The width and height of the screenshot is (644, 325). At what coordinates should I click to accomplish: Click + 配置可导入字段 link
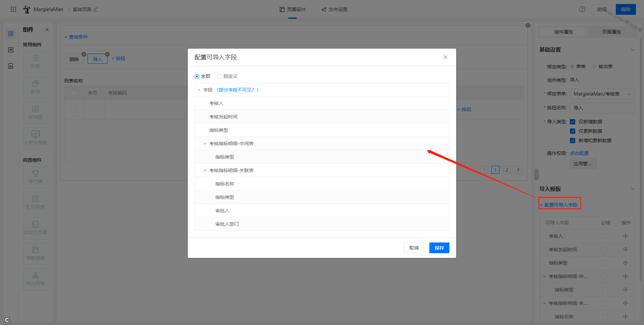click(x=559, y=205)
